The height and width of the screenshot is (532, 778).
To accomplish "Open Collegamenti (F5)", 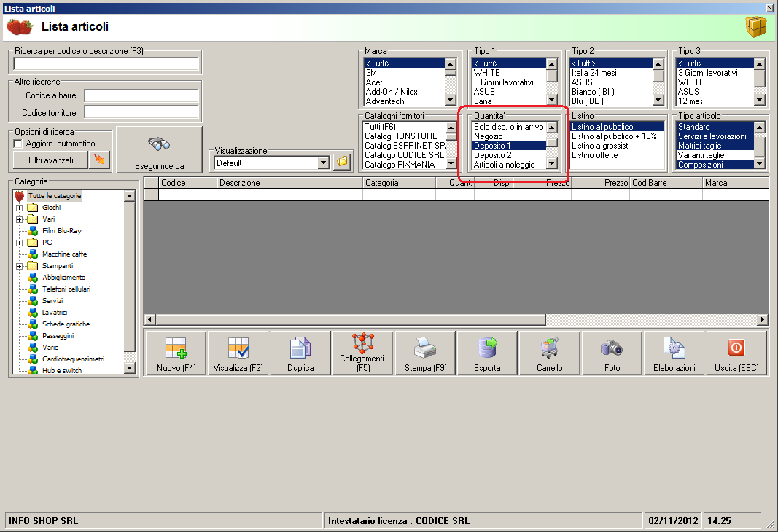I will [x=362, y=353].
